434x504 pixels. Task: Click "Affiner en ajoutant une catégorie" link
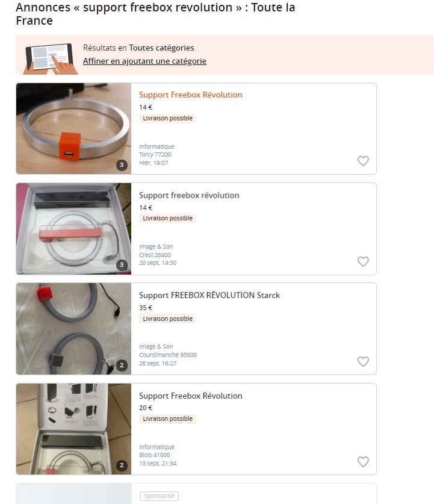tap(144, 61)
